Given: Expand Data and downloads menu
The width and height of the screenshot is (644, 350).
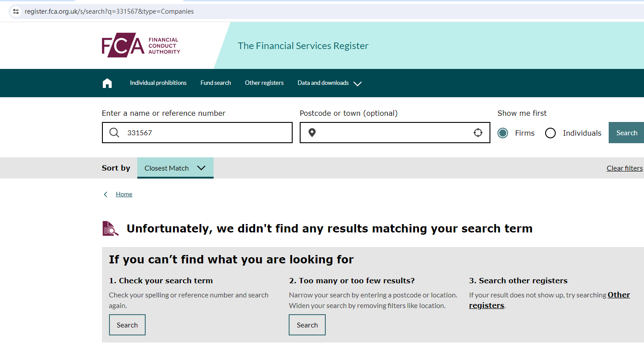Looking at the screenshot, I should point(329,83).
